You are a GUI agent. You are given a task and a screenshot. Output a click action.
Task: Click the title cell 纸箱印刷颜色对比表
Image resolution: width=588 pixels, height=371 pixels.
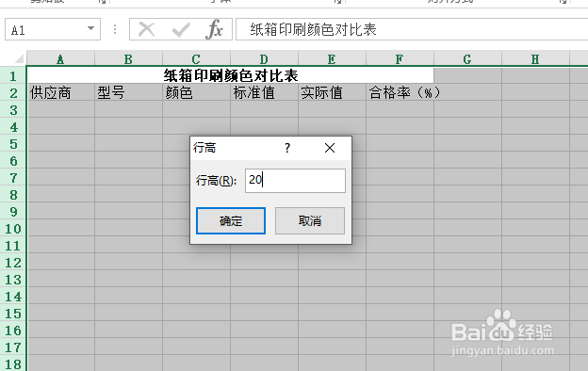(231, 75)
